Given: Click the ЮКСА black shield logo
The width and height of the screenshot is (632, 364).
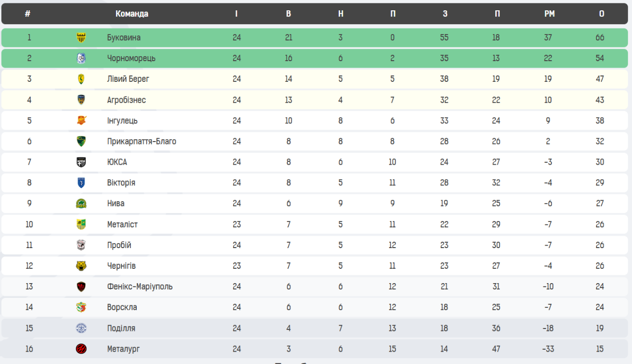Looking at the screenshot, I should click(x=81, y=162).
